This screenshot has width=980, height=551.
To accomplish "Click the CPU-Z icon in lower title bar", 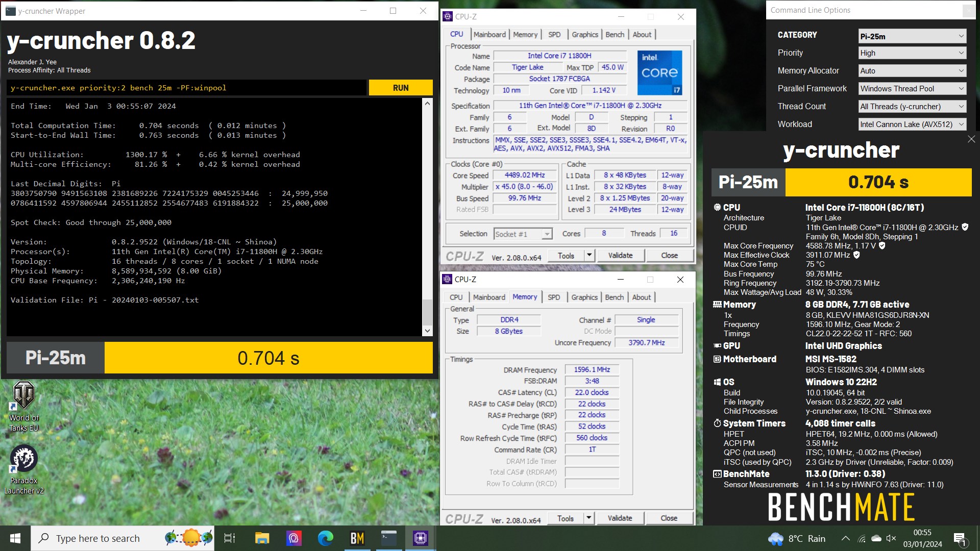I will (x=447, y=279).
